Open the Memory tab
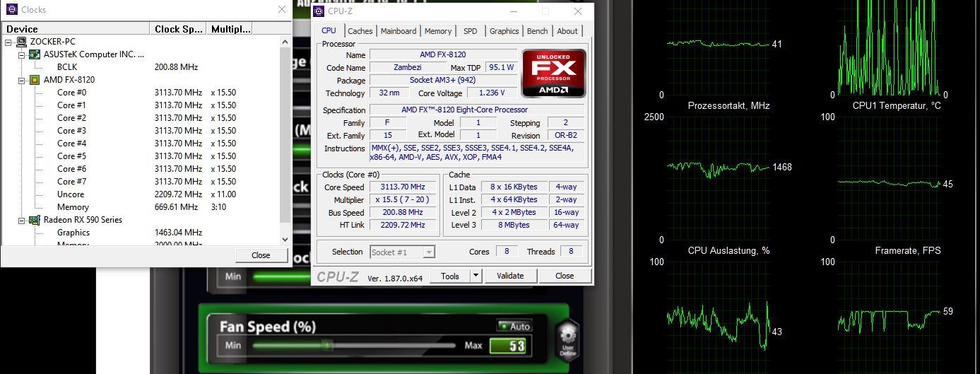The width and height of the screenshot is (980, 374). tap(438, 31)
